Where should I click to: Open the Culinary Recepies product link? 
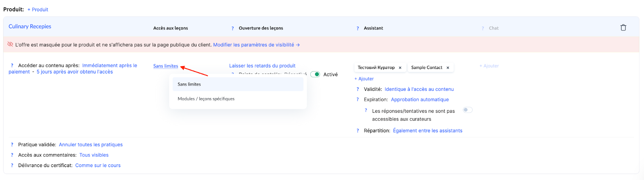(x=30, y=27)
